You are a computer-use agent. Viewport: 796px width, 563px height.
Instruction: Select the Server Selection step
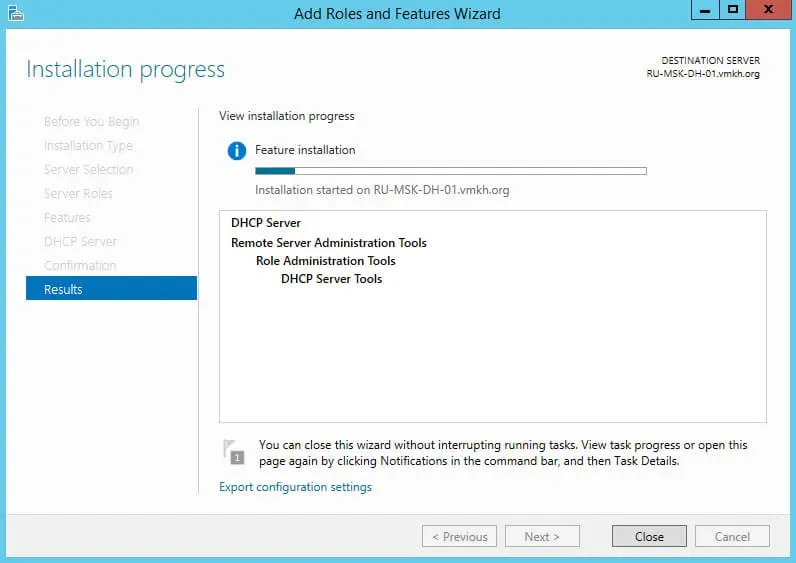(88, 170)
